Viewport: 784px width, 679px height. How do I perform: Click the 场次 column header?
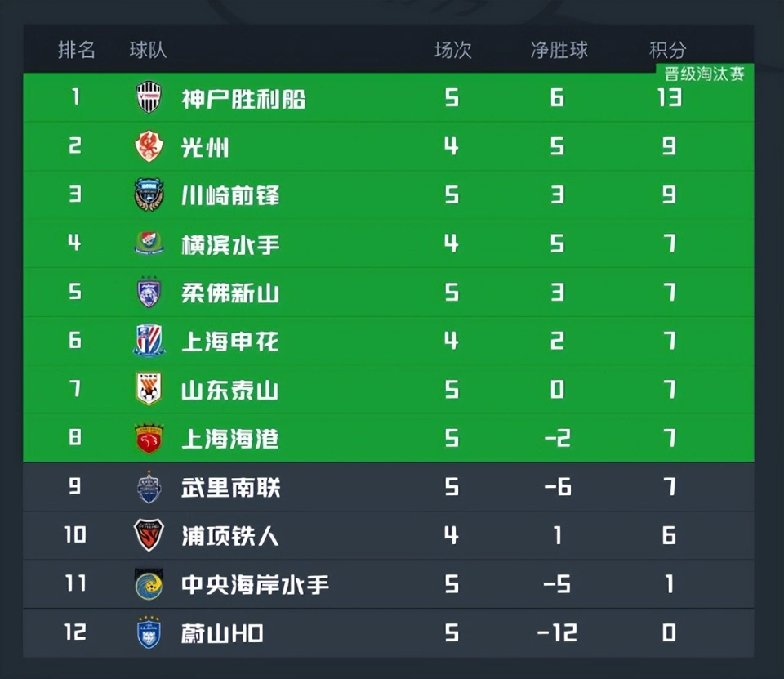click(453, 50)
